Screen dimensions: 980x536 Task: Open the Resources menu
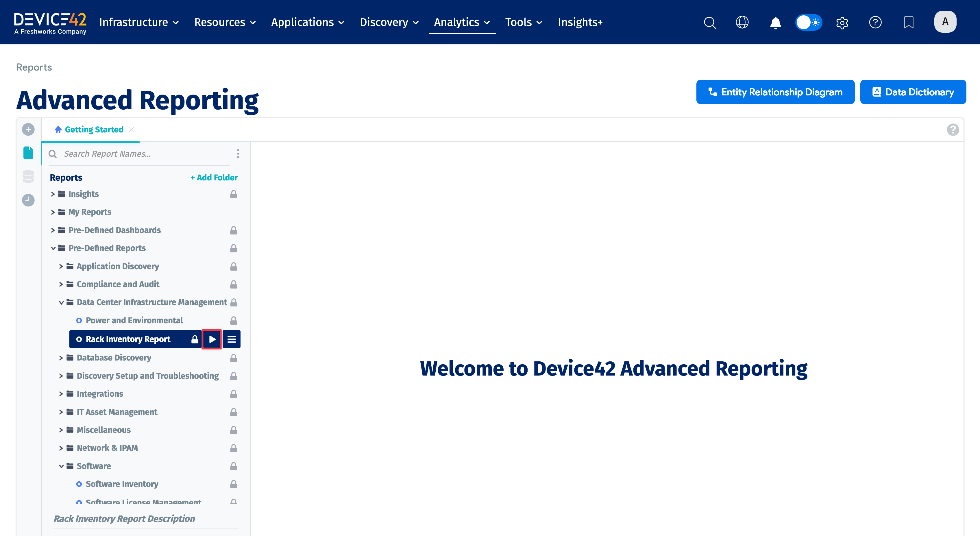(x=225, y=23)
